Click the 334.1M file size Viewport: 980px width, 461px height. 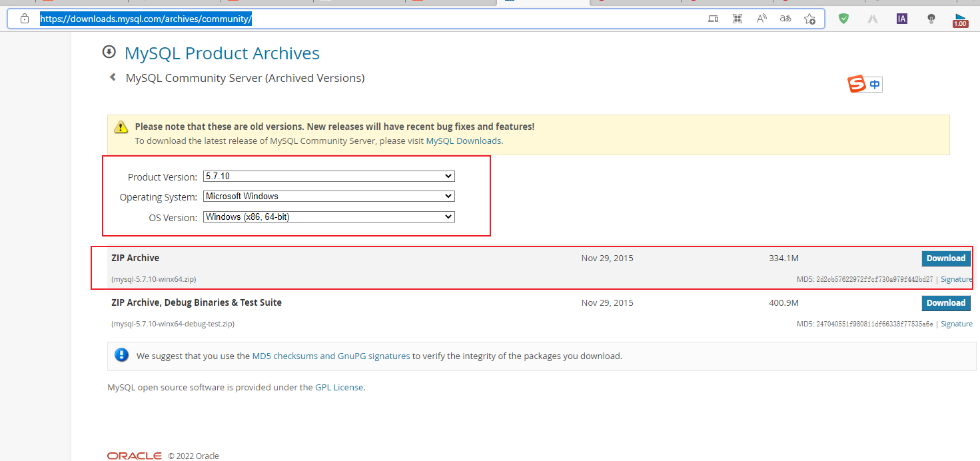tap(783, 258)
